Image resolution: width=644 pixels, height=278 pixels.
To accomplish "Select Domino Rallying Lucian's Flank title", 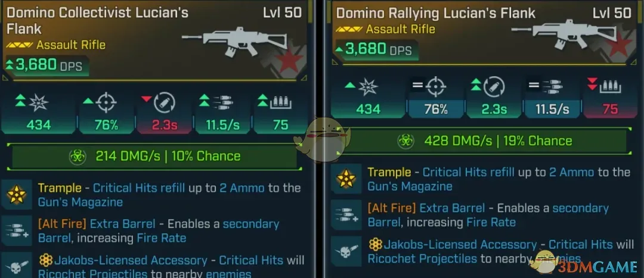I will coord(436,13).
